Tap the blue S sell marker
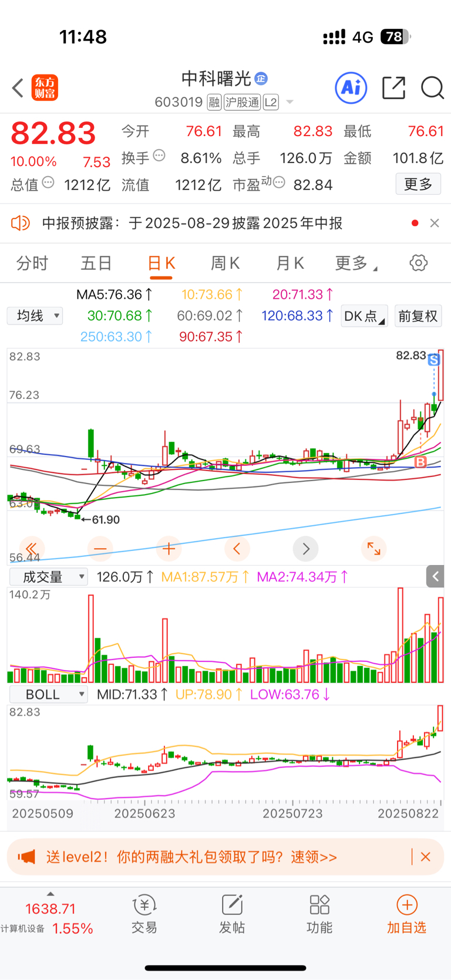This screenshot has width=451, height=980. pyautogui.click(x=434, y=360)
